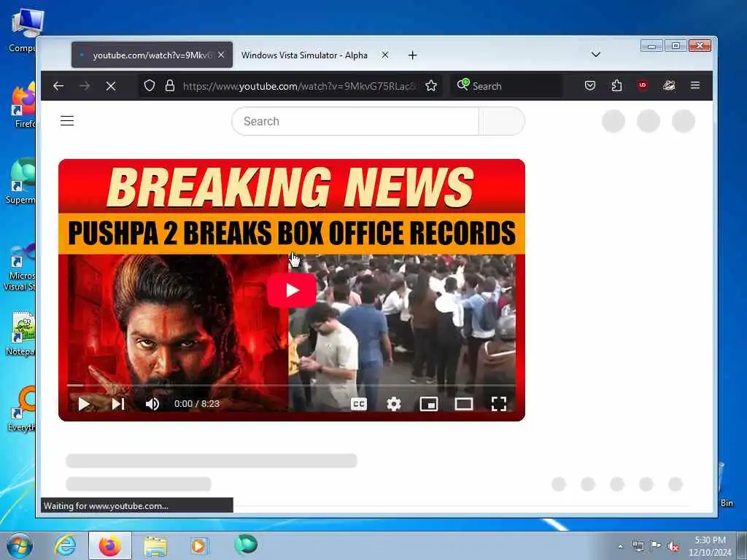Click the extension icon beside uBlock
Image resolution: width=747 pixels, height=560 pixels.
(x=669, y=86)
